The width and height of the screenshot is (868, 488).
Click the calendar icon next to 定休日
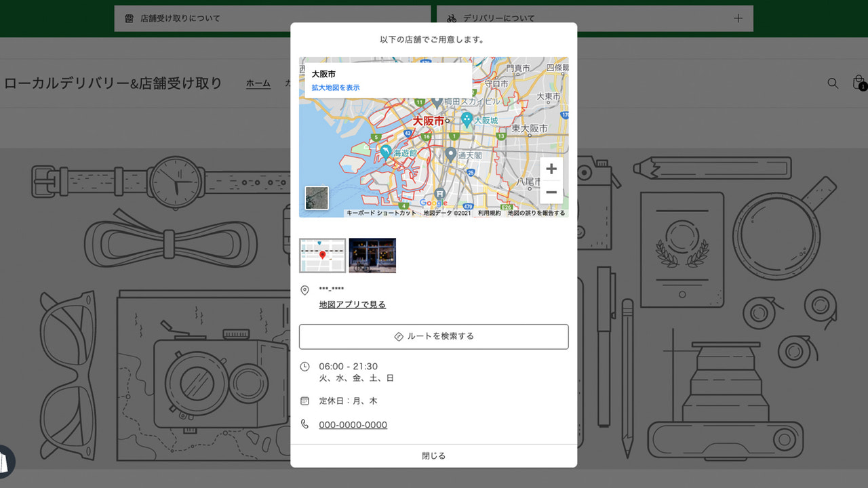[305, 401]
